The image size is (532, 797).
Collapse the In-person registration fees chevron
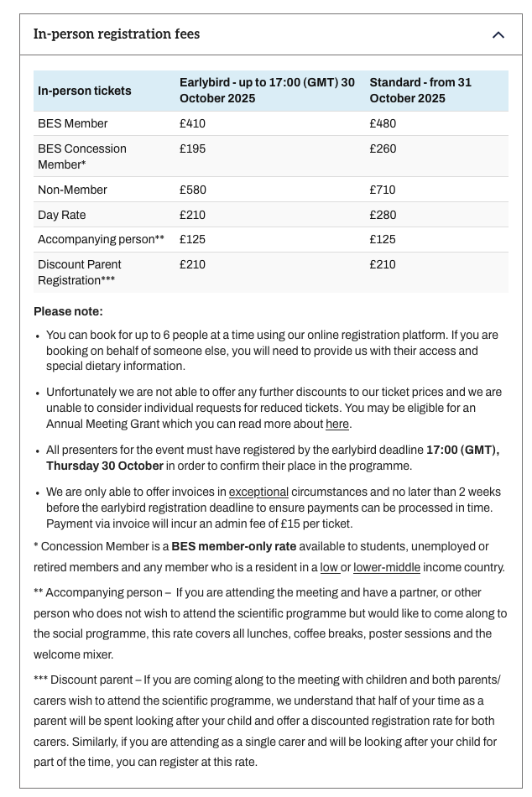click(498, 34)
